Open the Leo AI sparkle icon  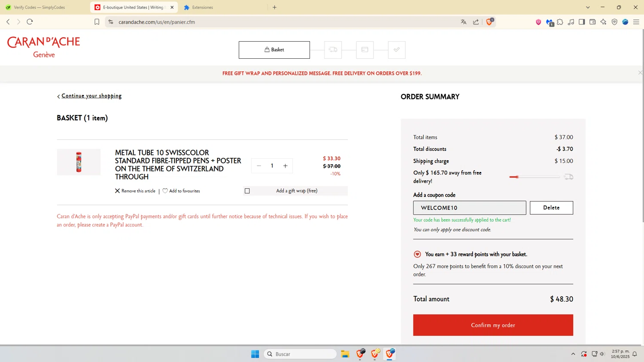click(x=603, y=22)
